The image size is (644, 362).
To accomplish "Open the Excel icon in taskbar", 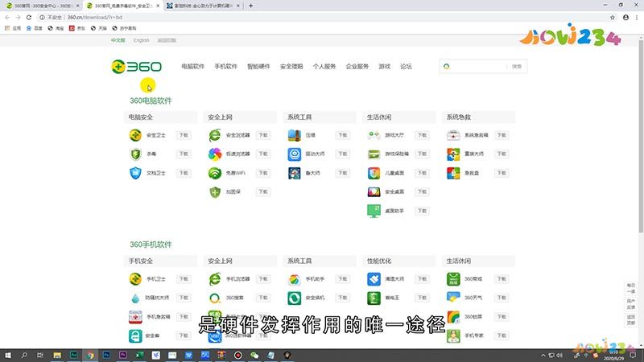I will (x=139, y=355).
